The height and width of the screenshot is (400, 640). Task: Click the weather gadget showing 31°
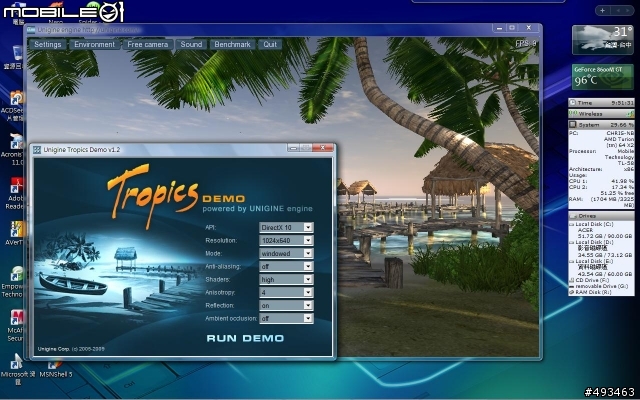tap(603, 40)
